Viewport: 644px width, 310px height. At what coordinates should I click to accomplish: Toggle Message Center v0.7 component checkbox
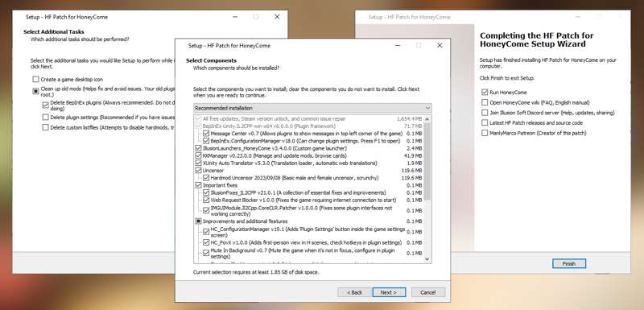(206, 134)
